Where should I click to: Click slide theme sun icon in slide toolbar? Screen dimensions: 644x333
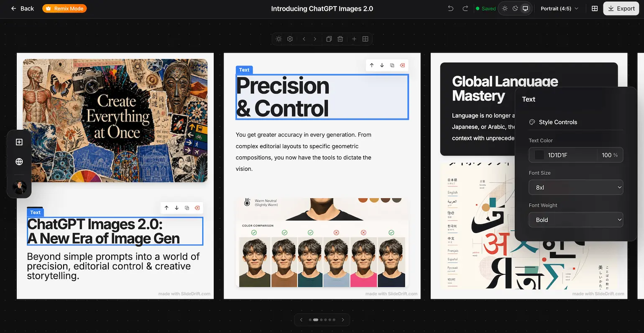(x=279, y=39)
